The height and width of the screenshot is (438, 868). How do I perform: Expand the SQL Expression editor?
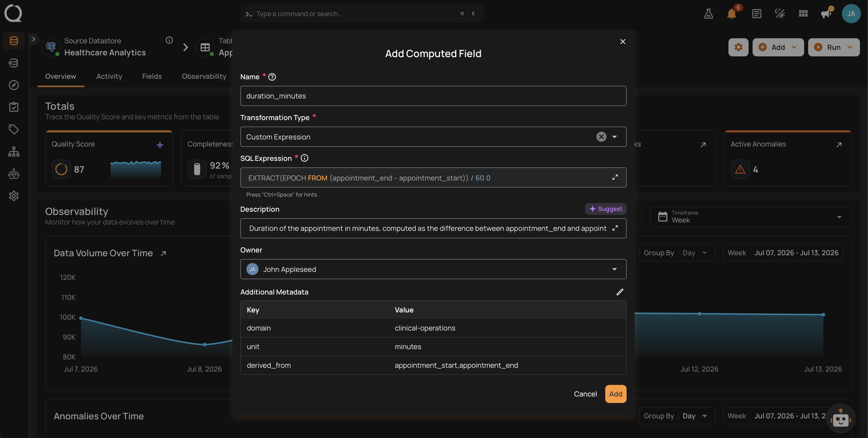click(x=615, y=177)
